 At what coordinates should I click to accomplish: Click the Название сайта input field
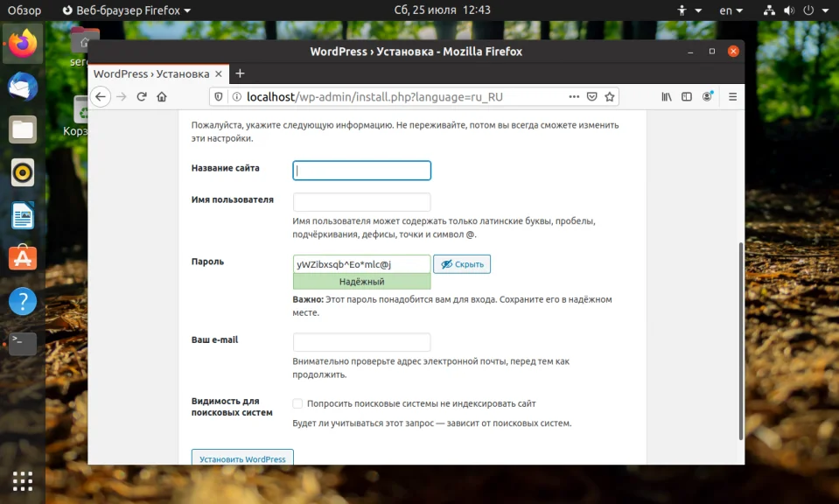361,171
